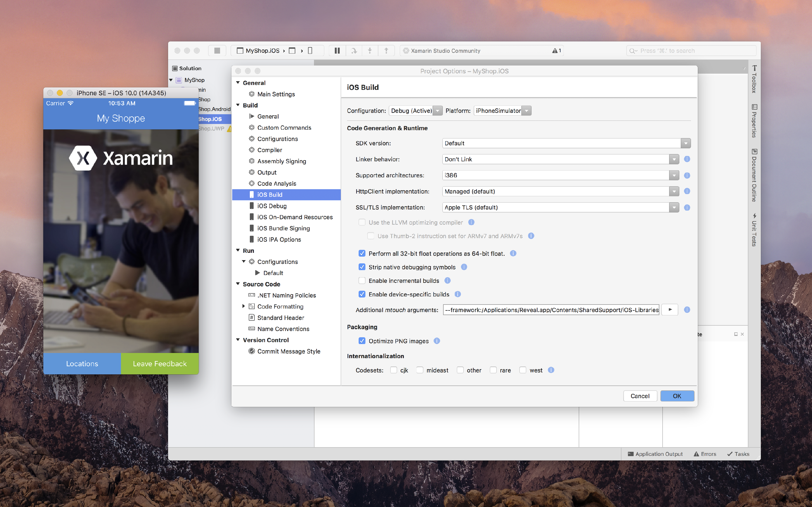The width and height of the screenshot is (812, 507).
Task: Toggle Perform all 32-bit float operations checkbox
Action: [x=362, y=253]
